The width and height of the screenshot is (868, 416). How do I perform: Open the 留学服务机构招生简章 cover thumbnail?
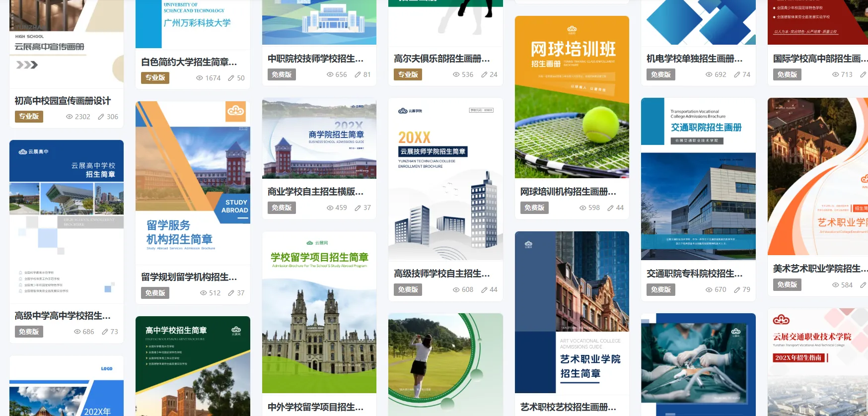coord(193,183)
